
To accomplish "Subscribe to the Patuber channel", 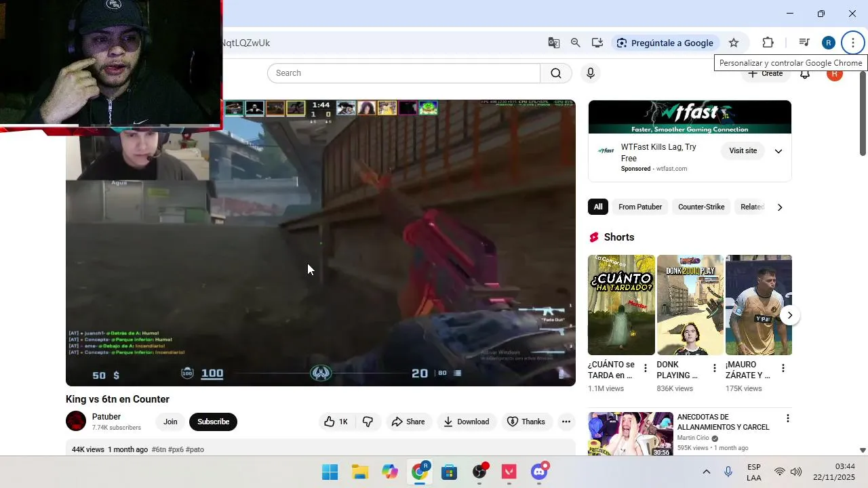I will [213, 422].
